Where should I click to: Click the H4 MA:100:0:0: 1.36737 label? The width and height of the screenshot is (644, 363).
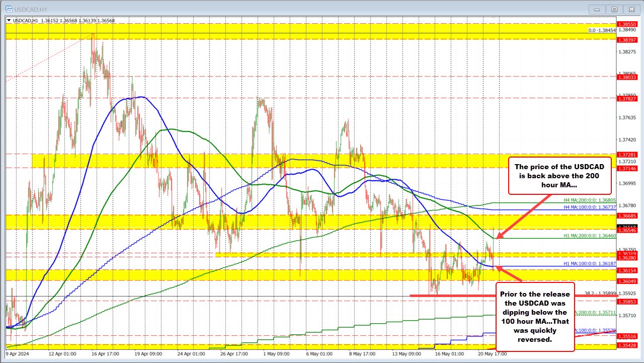(590, 207)
